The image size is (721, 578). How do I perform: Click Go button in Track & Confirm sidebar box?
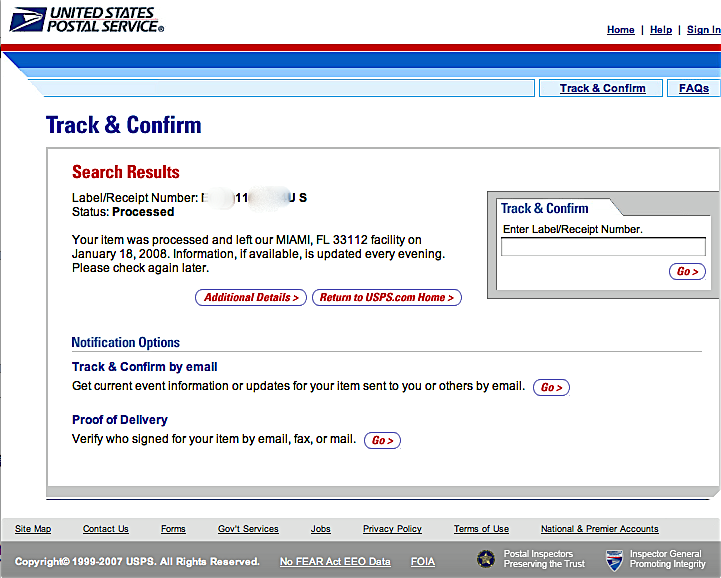coord(687,271)
